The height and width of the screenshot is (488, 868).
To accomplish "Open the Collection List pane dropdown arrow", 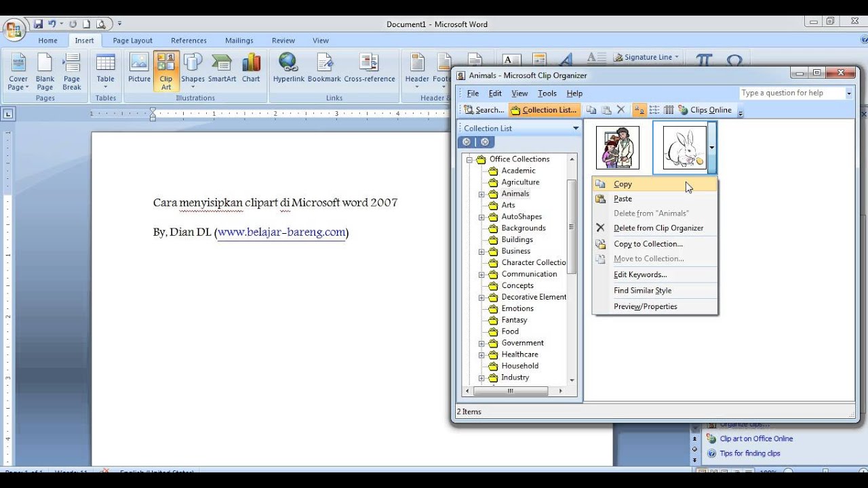I will click(x=576, y=128).
